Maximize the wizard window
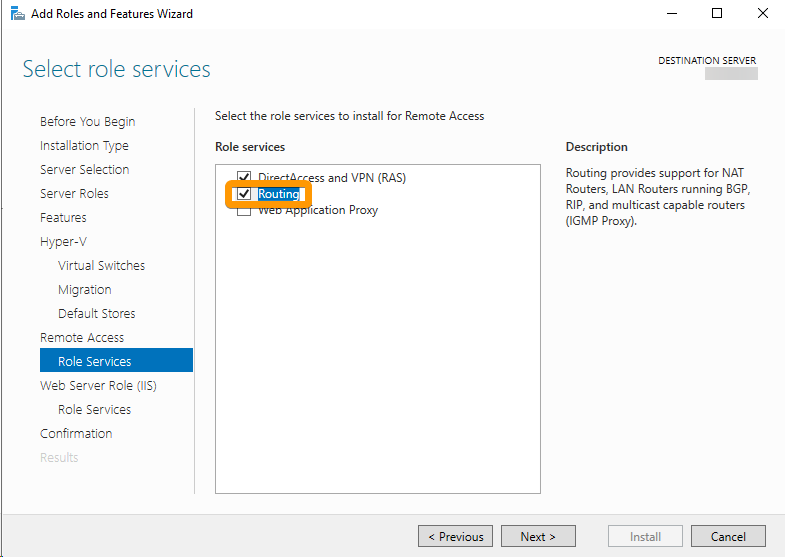 717,14
